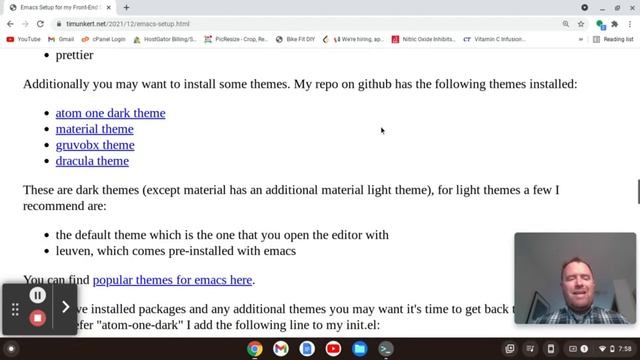The image size is (640, 360).
Task: Open the Phone Hub icon
Action: point(551,349)
